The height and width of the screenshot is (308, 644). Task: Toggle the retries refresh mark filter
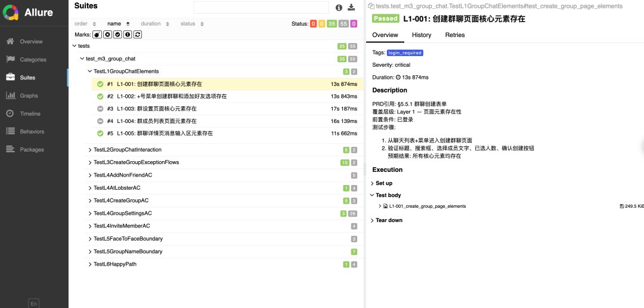[138, 35]
